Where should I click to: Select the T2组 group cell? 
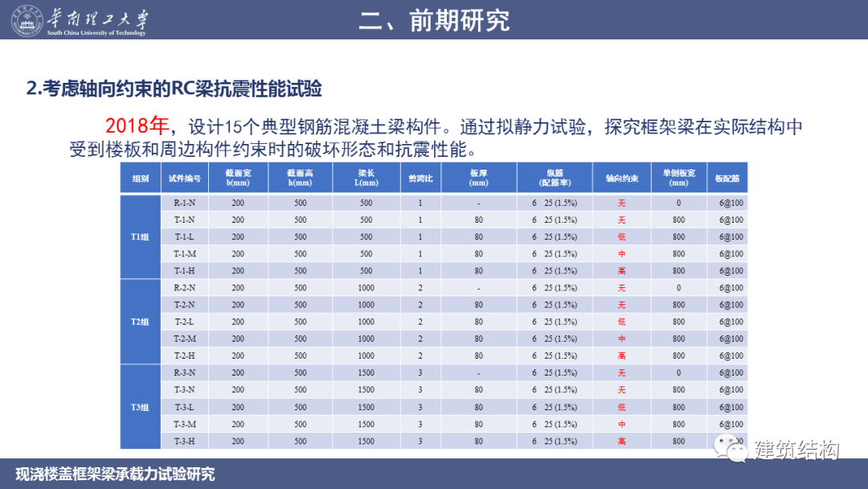pyautogui.click(x=141, y=322)
